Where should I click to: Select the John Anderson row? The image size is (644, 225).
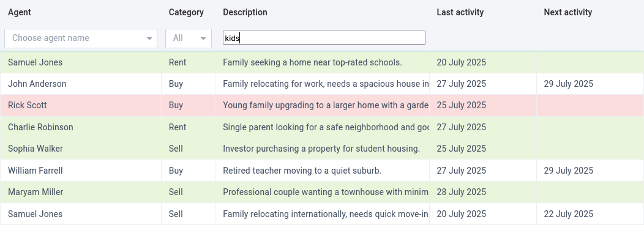click(322, 84)
